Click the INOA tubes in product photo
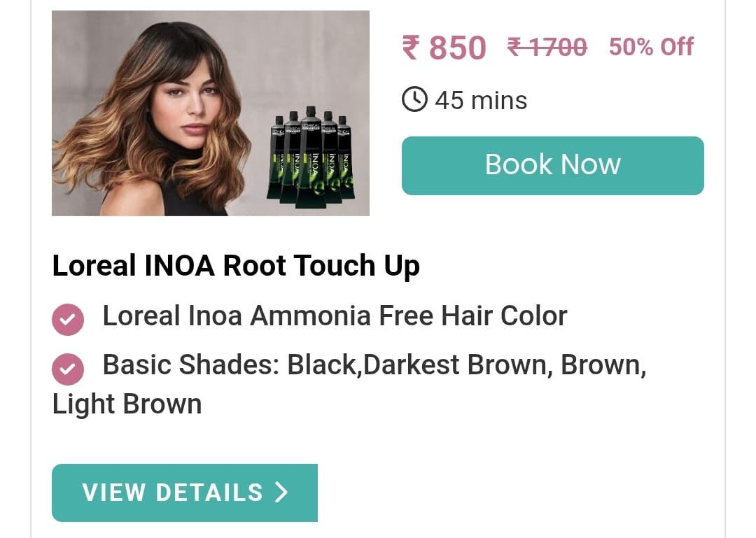This screenshot has height=538, width=756. point(311,157)
